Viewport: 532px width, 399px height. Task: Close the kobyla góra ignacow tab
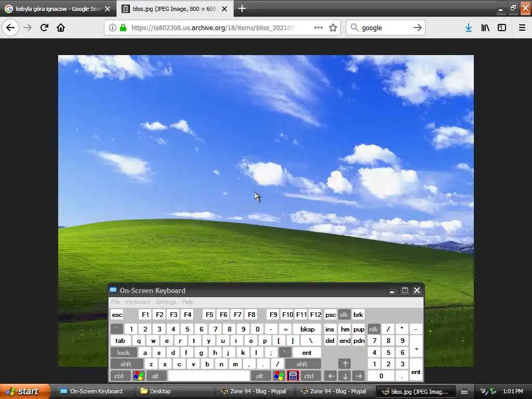pos(108,9)
